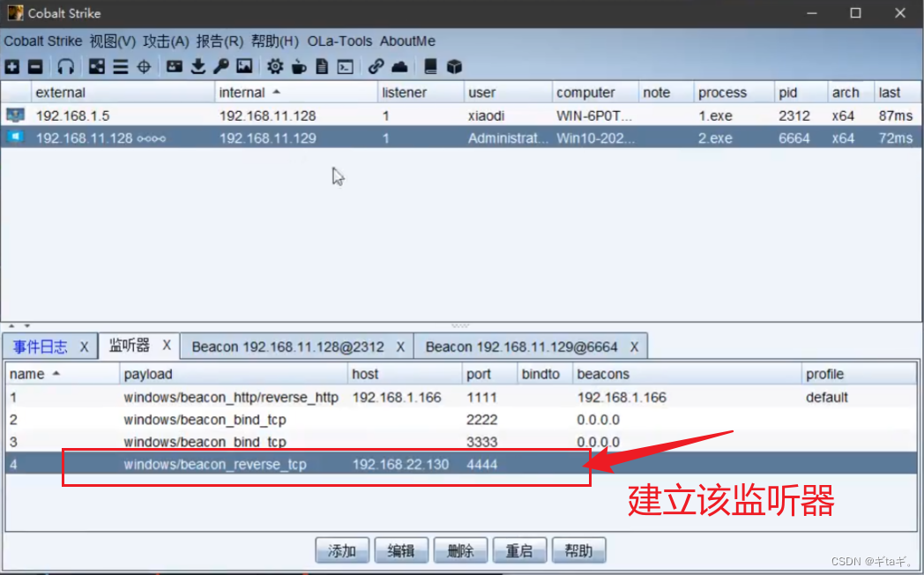
Task: Sort sessions by computer column header
Action: coord(595,93)
